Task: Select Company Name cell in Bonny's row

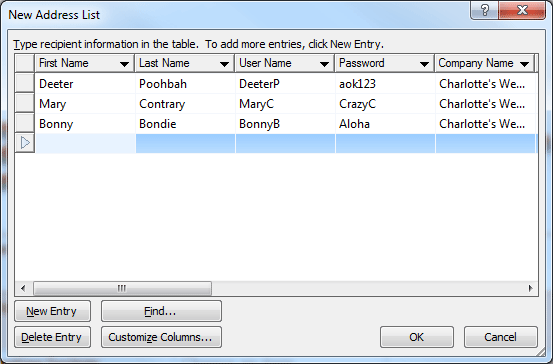Action: [x=485, y=124]
